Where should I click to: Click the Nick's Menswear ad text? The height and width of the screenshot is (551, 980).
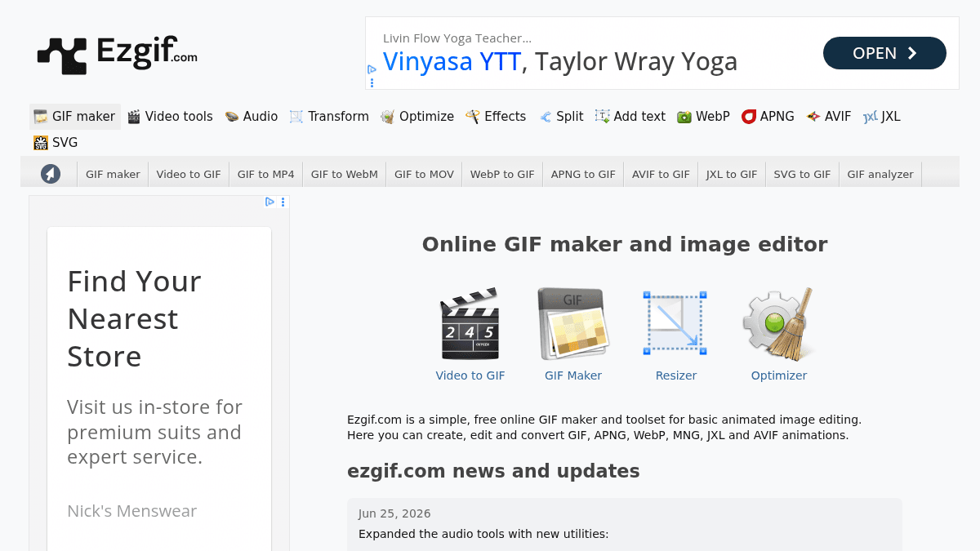[132, 511]
